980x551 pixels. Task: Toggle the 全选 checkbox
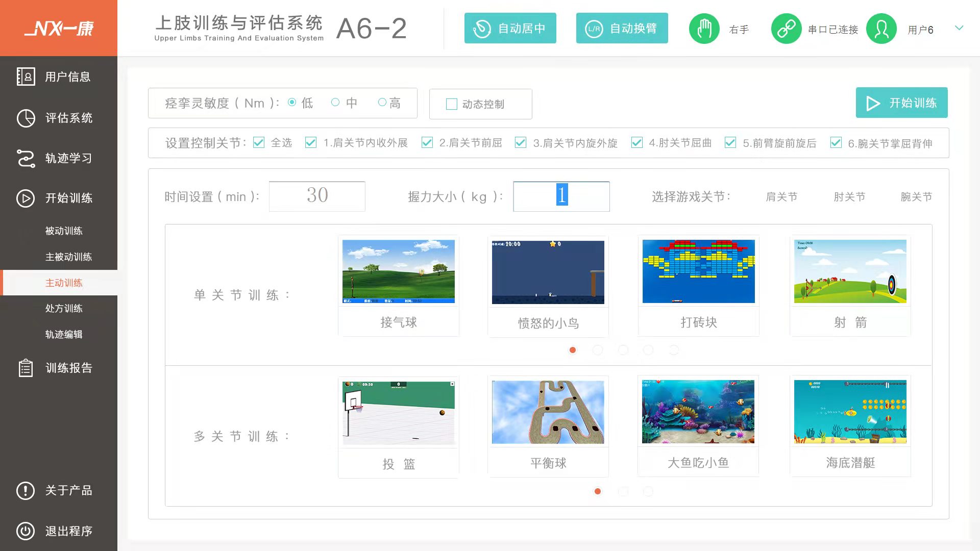pyautogui.click(x=259, y=143)
